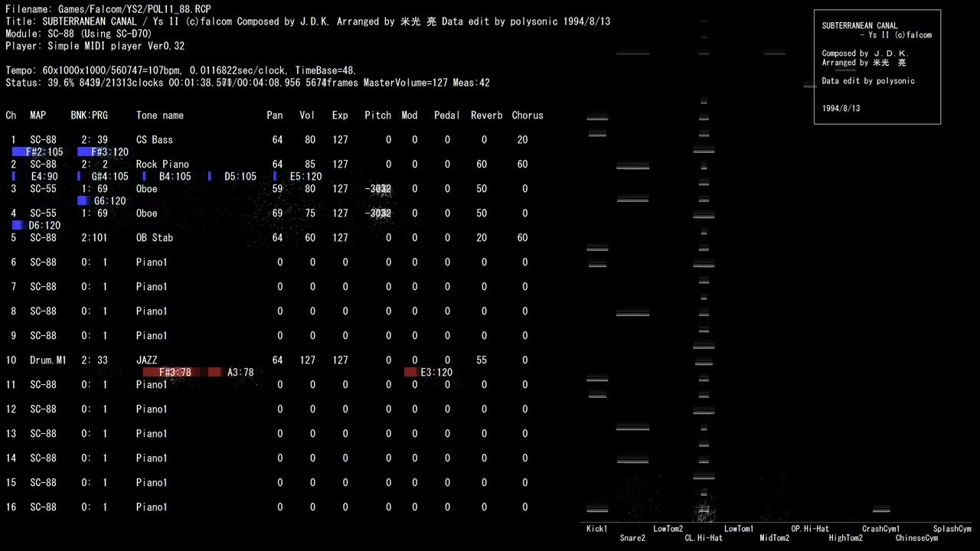Click the pitch value -3032 on channel 3
The width and height of the screenshot is (980, 551).
point(378,188)
